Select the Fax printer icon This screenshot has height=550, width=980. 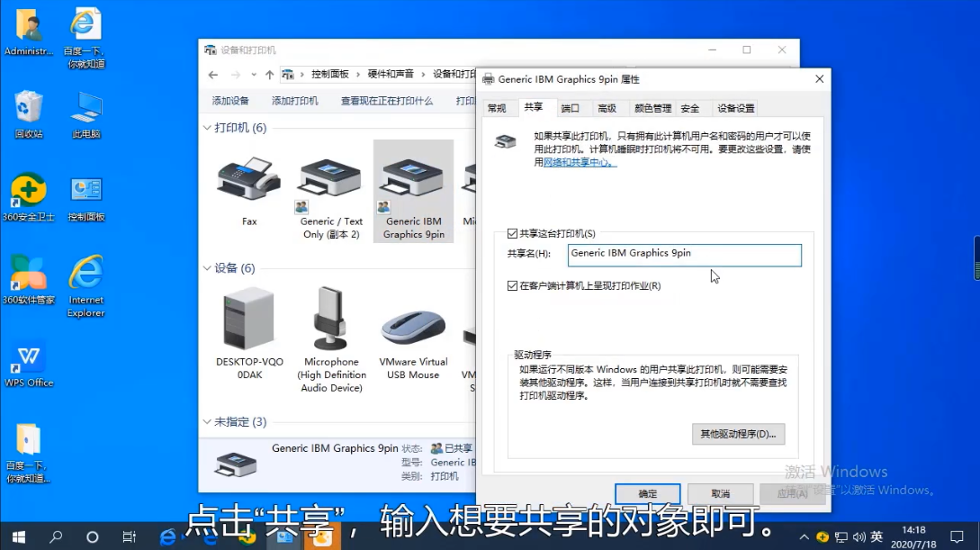(248, 180)
